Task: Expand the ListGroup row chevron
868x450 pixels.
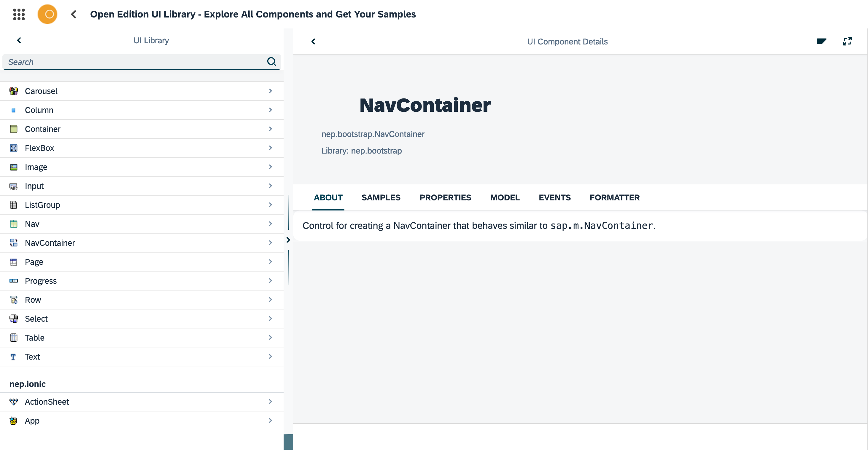Action: click(x=270, y=205)
